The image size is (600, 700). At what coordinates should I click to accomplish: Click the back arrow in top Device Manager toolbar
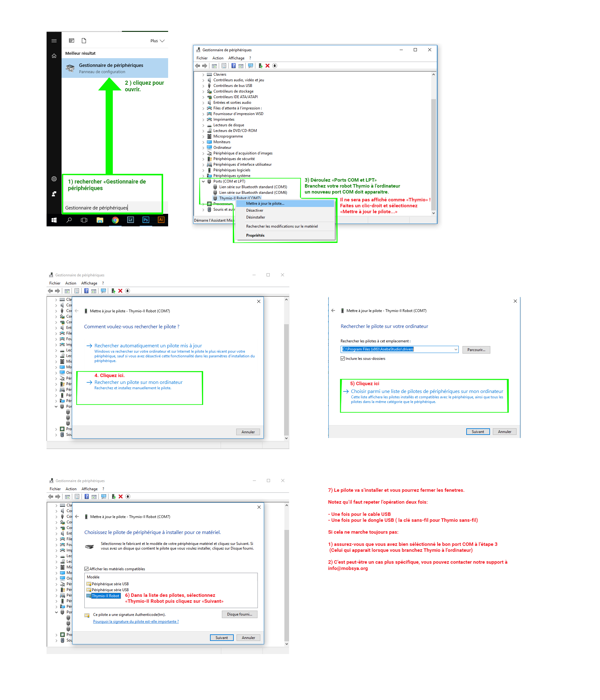tap(197, 66)
